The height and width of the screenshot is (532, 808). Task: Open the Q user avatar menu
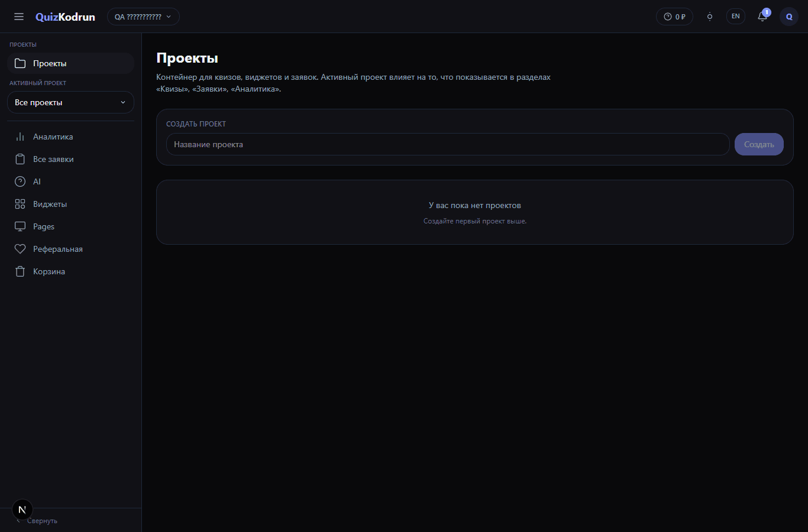[789, 17]
